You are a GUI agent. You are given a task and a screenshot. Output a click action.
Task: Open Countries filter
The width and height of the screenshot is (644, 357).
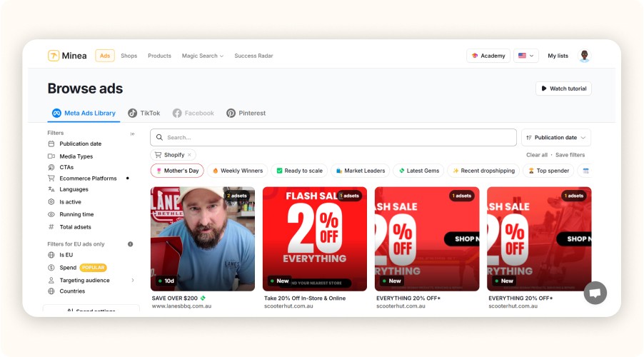click(x=72, y=291)
